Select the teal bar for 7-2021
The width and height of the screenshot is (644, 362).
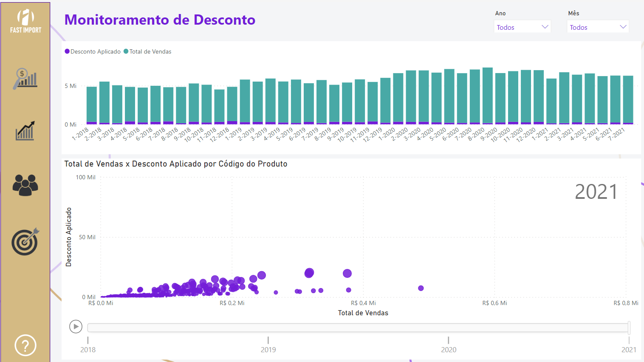point(628,99)
